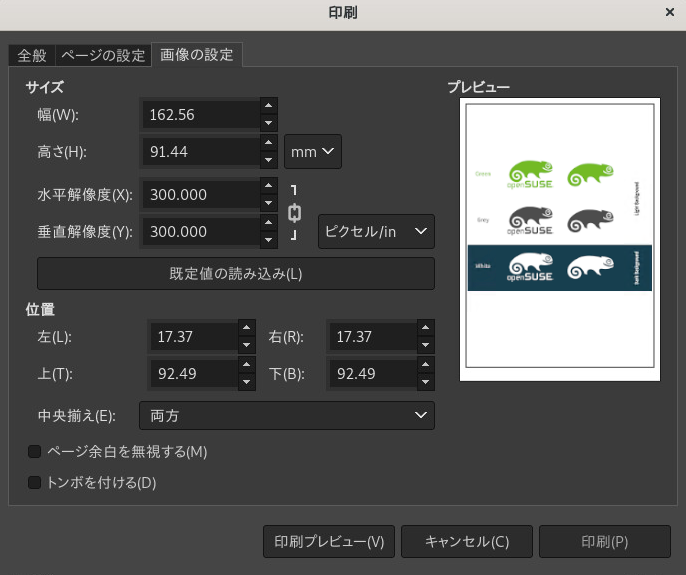Decrease vertical resolution Y with down arrow
This screenshot has width=686, height=575.
click(269, 240)
